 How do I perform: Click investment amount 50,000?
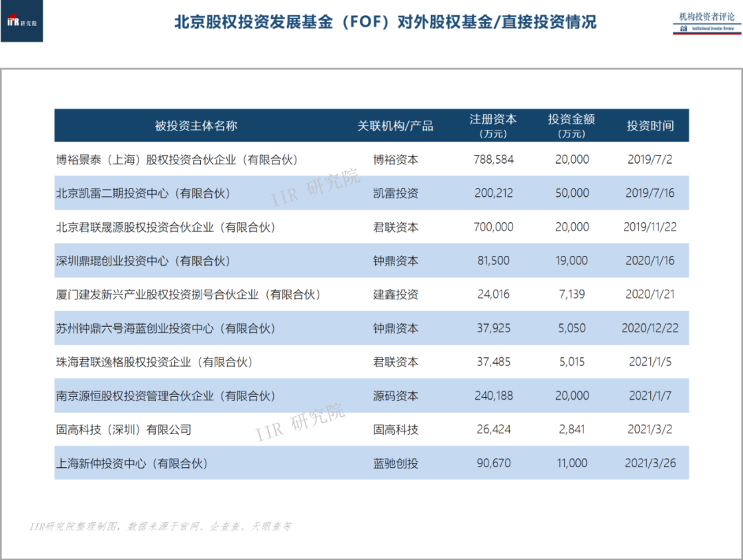pyautogui.click(x=572, y=193)
